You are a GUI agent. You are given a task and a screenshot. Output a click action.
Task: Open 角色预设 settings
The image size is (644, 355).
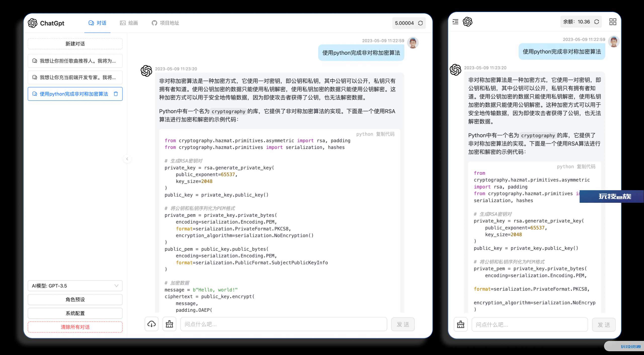(x=75, y=299)
